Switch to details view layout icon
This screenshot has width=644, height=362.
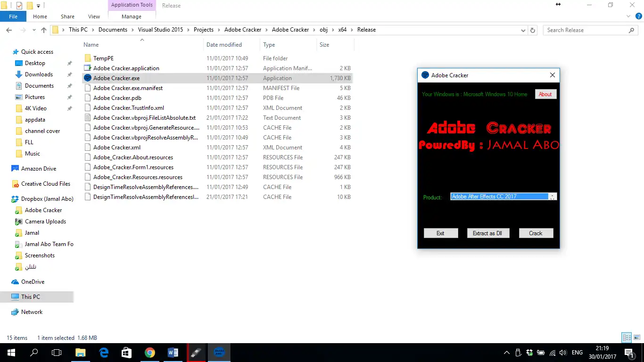(627, 337)
